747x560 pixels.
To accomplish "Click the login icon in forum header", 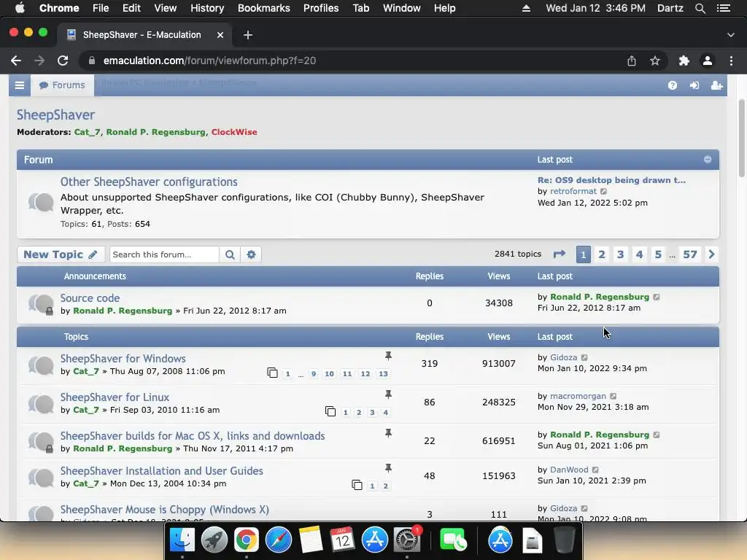I will (694, 85).
